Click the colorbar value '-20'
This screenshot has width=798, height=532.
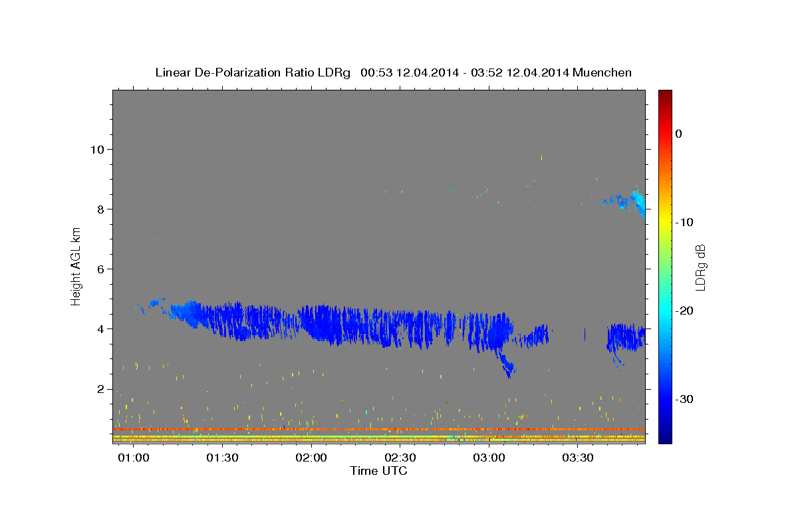pos(685,311)
